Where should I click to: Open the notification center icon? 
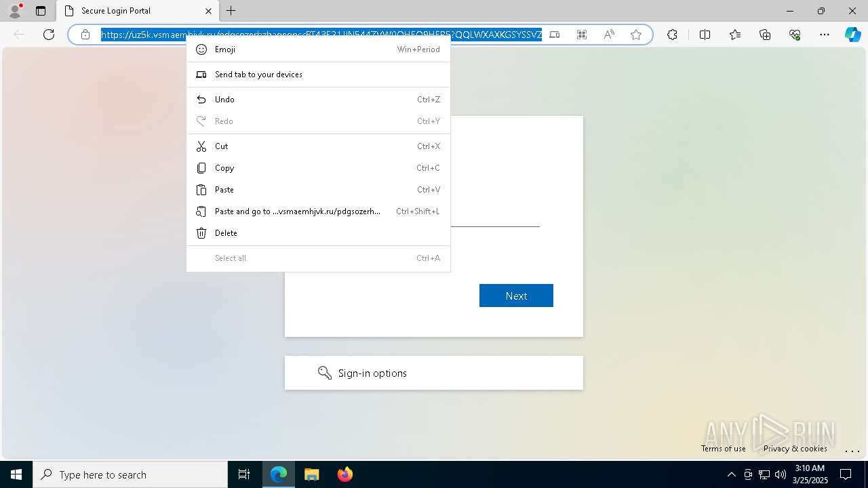pyautogui.click(x=846, y=474)
